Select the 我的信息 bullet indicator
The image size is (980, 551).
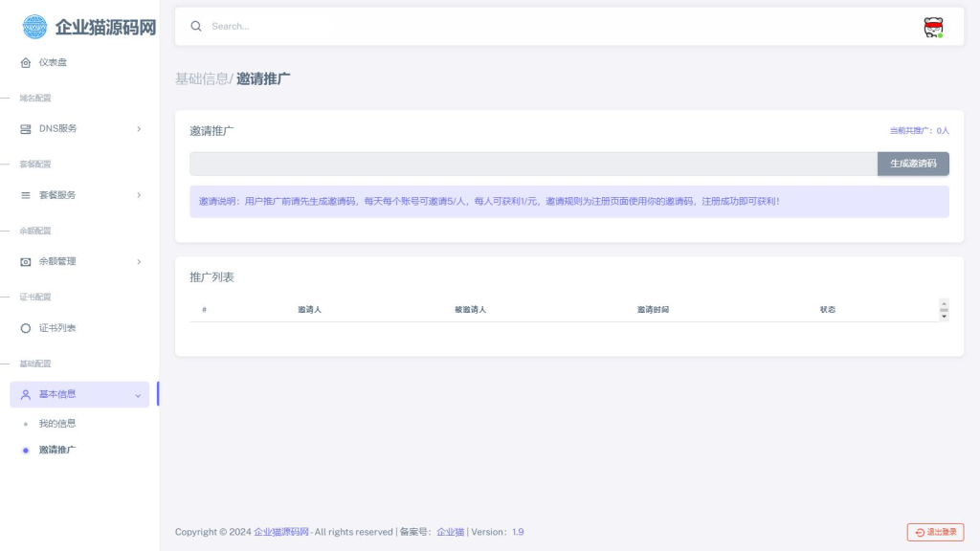[x=24, y=422]
